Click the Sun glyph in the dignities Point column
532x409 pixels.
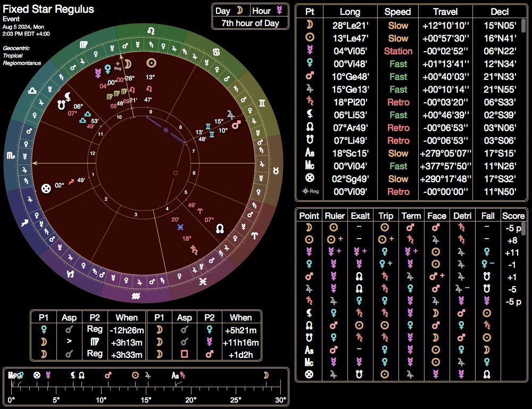[309, 240]
